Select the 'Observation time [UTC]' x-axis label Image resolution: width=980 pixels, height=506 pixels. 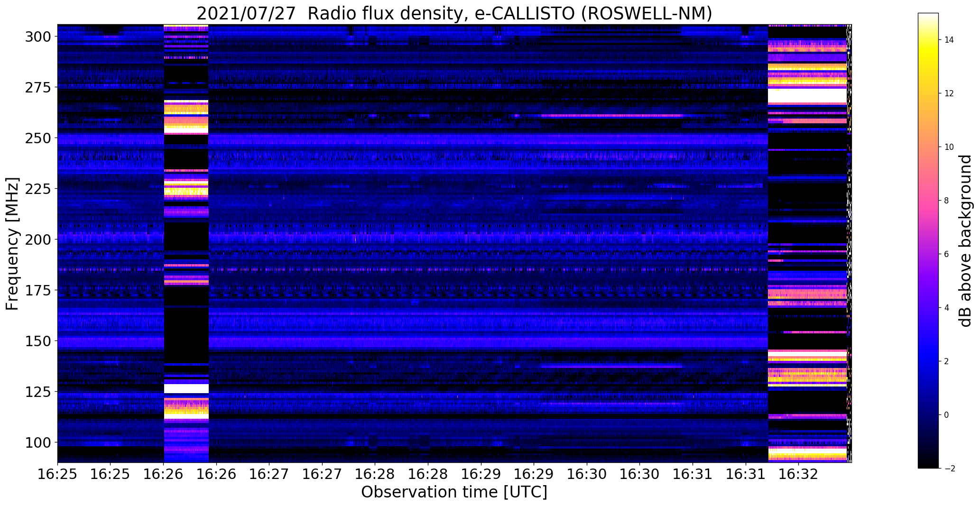[454, 492]
